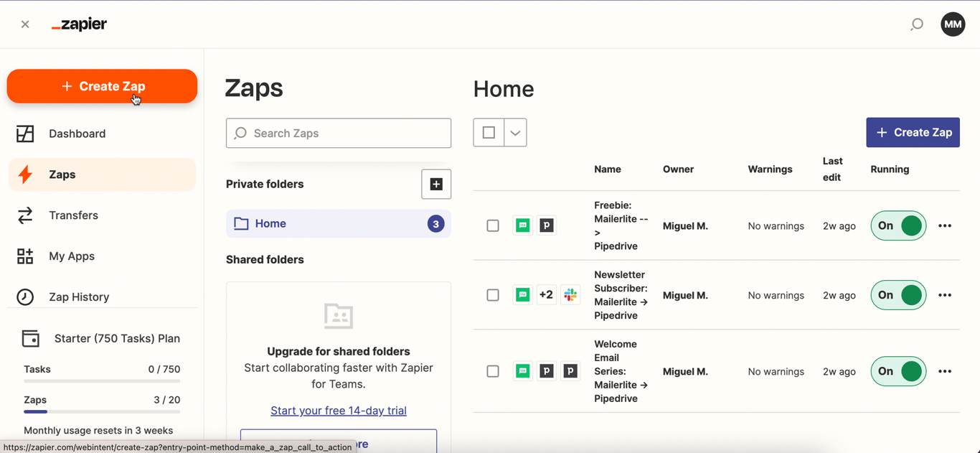Click the Name column header
980x453 pixels.
tap(608, 169)
